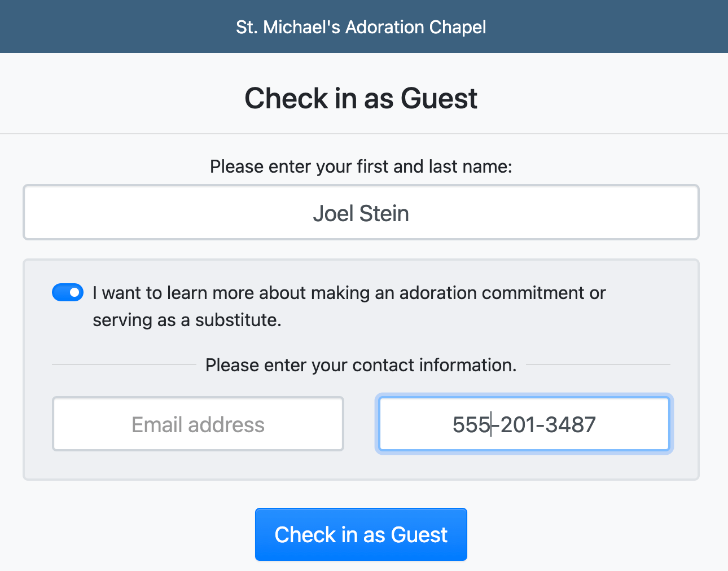Image resolution: width=728 pixels, height=571 pixels.
Task: Click the "Please enter your contact information" text
Action: click(x=361, y=365)
